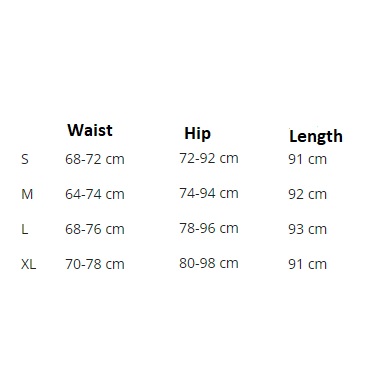This screenshot has height=382, width=382.
Task: Select the XL size row label
Action: [28, 264]
